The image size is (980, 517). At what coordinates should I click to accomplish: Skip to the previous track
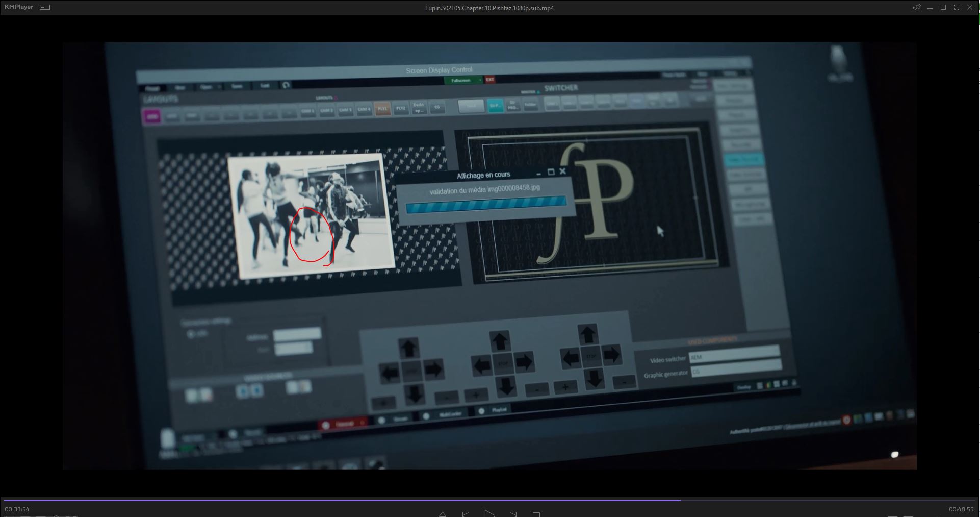pyautogui.click(x=465, y=514)
